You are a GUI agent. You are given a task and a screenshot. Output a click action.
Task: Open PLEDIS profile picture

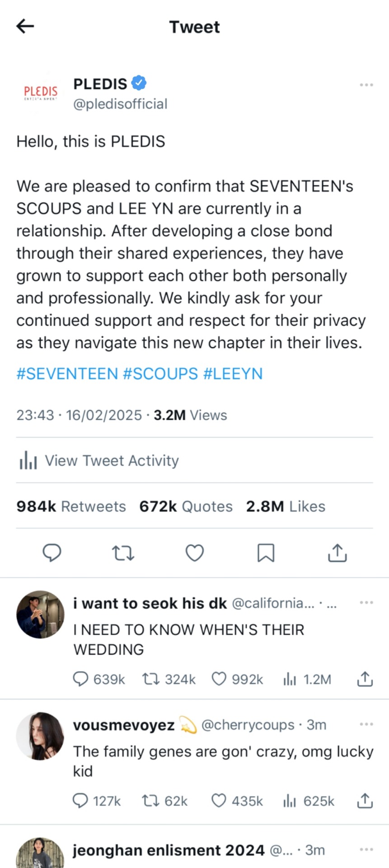[41, 92]
